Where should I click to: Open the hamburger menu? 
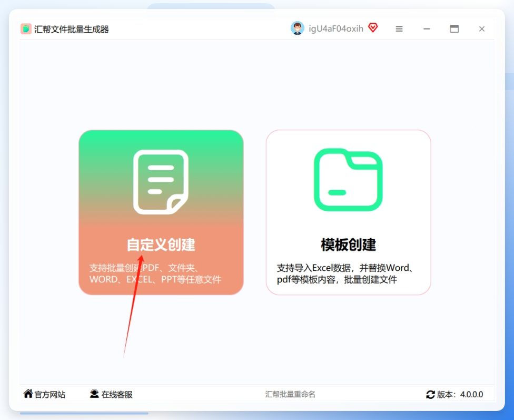[x=399, y=29]
